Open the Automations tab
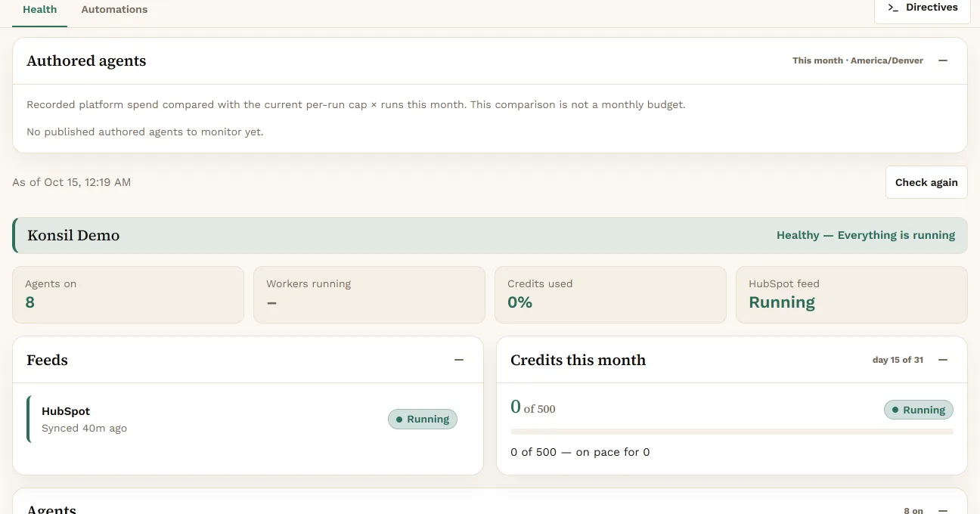980x514 pixels. [114, 10]
